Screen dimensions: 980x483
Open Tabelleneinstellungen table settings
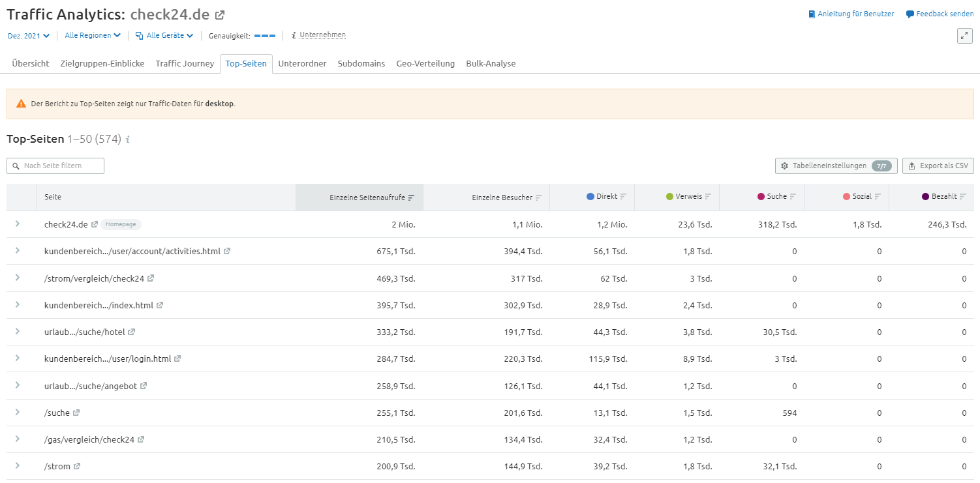coord(836,166)
